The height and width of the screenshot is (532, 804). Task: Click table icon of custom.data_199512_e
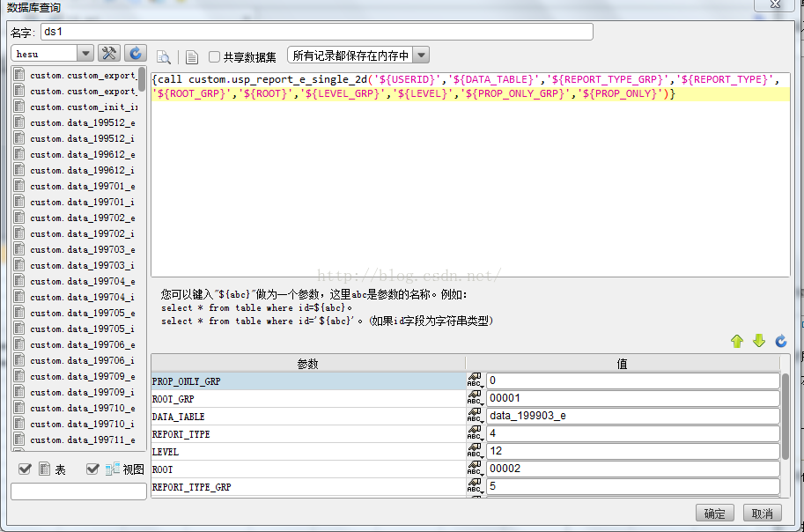(19, 122)
